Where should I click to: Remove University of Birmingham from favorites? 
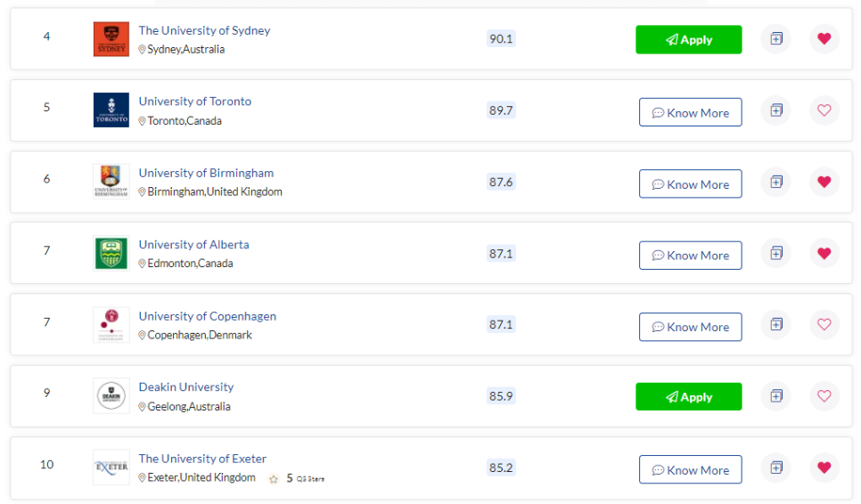(x=824, y=182)
